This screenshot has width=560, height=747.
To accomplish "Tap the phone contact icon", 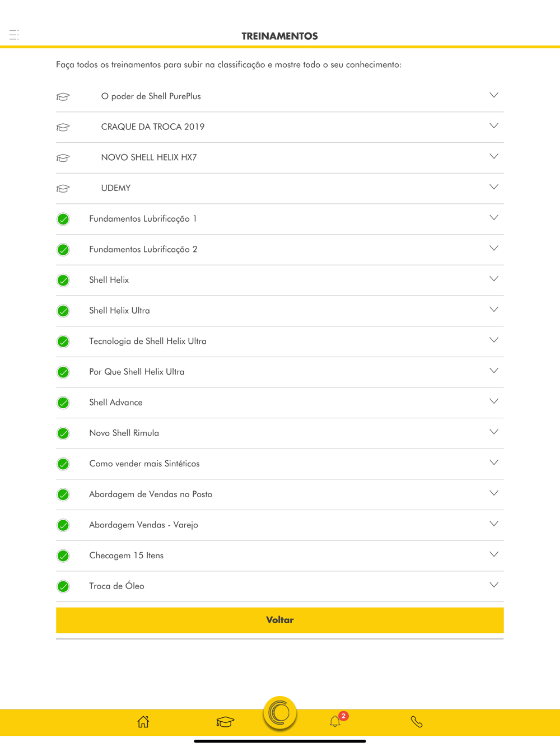I will 417,722.
